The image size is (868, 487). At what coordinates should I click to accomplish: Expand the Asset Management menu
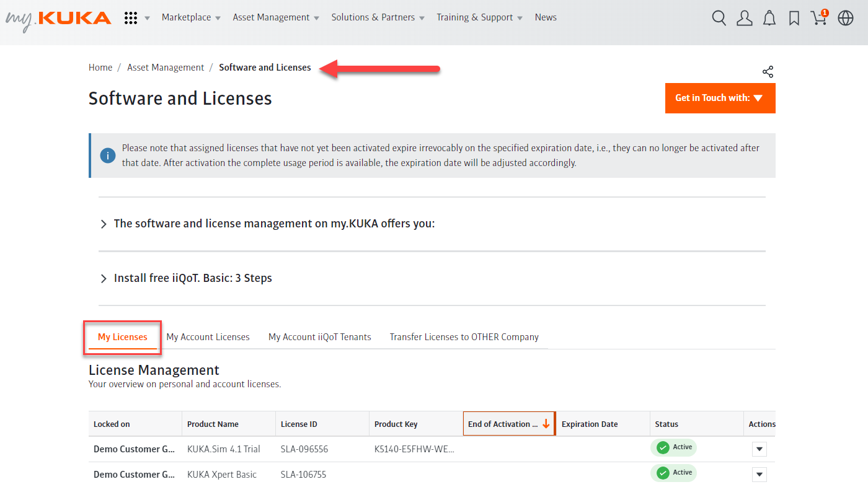pos(276,17)
